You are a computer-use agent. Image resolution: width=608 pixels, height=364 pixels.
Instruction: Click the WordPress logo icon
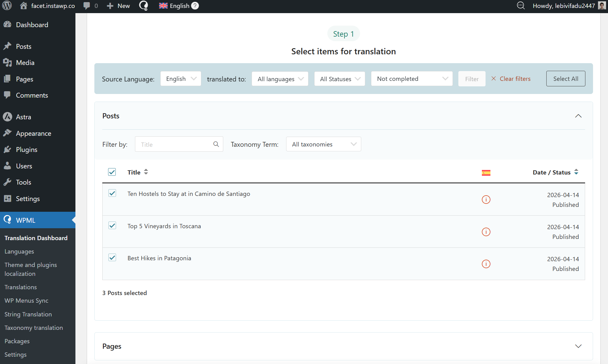[7, 5]
